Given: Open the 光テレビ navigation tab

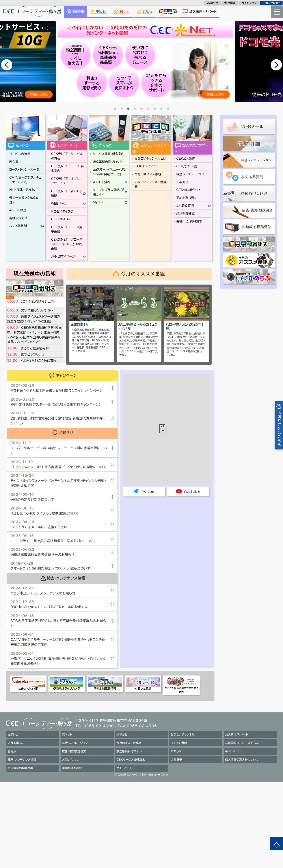Looking at the screenshot, I should click(98, 11).
